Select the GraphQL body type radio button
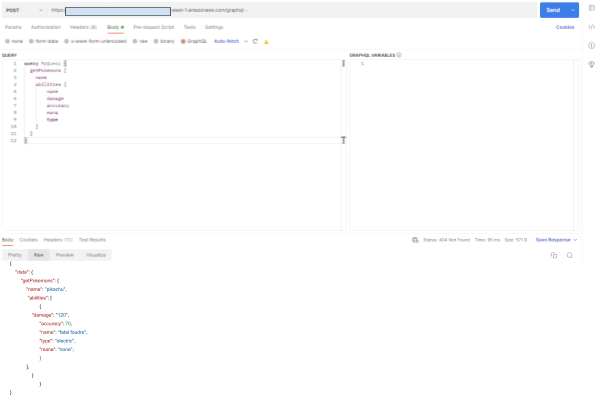This screenshot has width=601, height=409. point(185,41)
